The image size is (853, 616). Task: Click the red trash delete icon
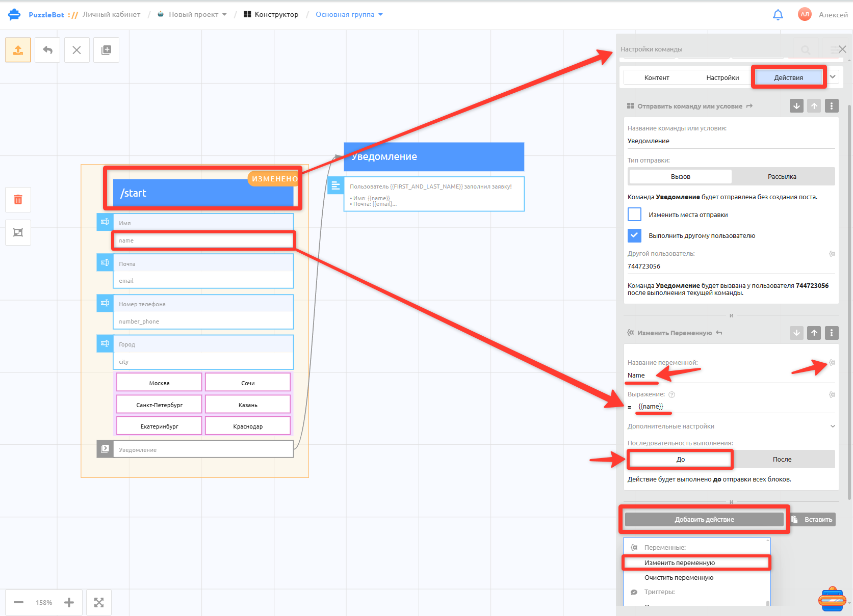click(x=18, y=200)
